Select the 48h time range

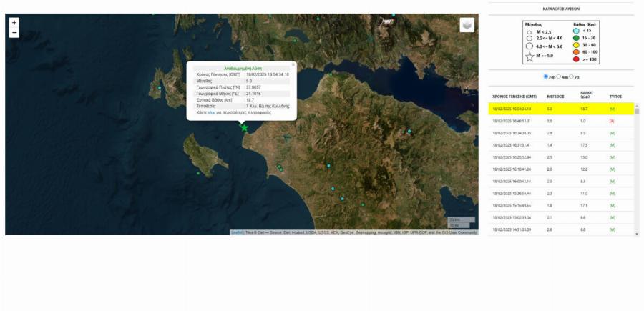point(559,76)
